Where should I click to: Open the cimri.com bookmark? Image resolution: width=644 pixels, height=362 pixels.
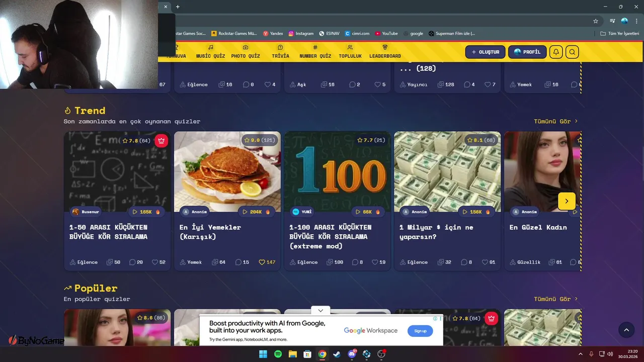coord(357,34)
